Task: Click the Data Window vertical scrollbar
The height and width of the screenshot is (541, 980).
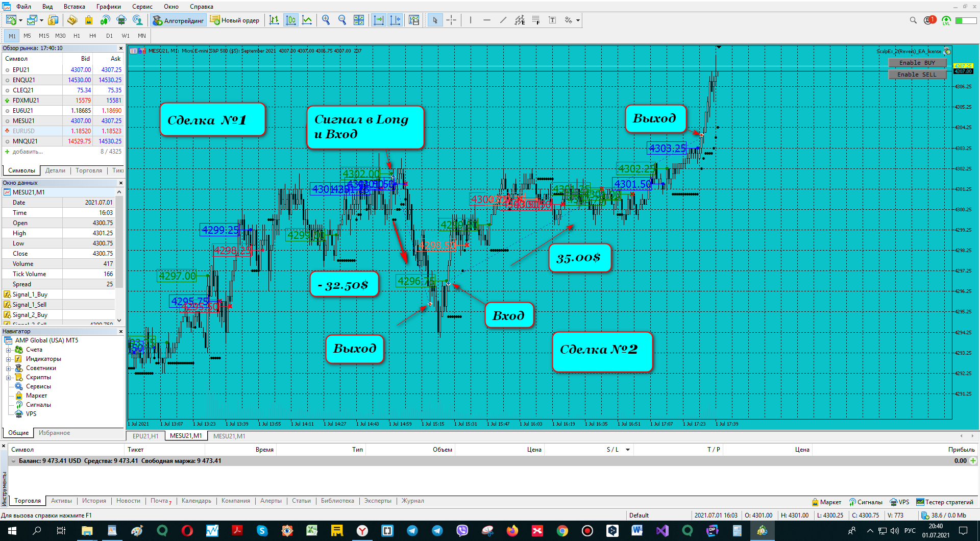Action: tap(119, 256)
